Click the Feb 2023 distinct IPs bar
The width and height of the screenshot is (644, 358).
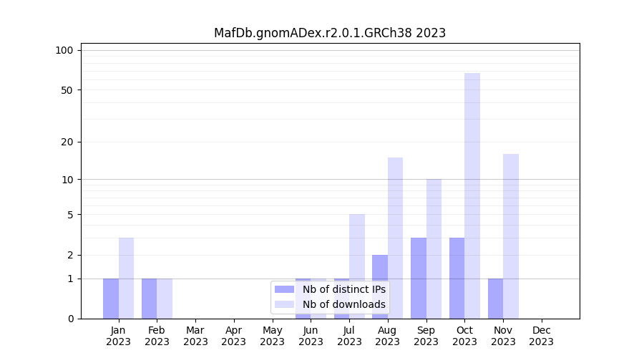[x=149, y=299]
